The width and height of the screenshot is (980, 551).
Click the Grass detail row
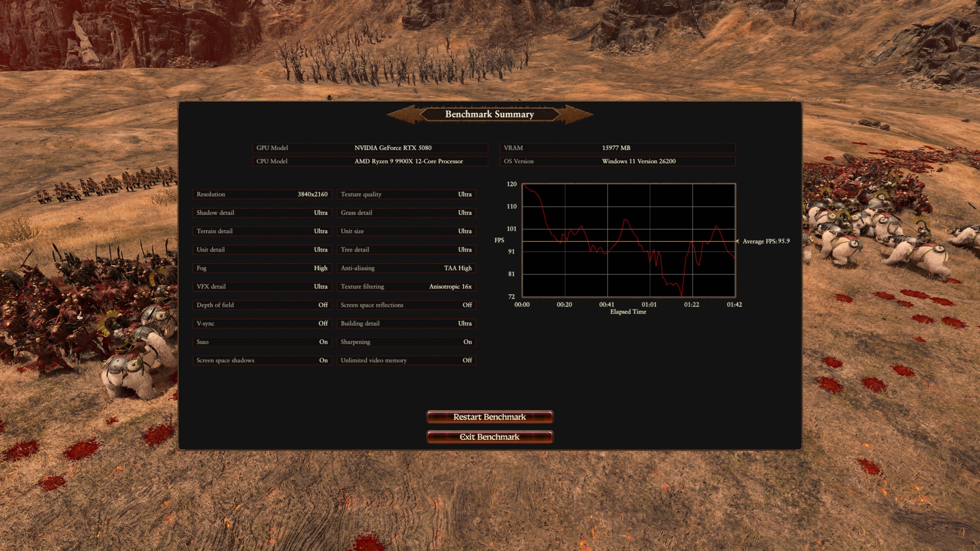tap(406, 213)
